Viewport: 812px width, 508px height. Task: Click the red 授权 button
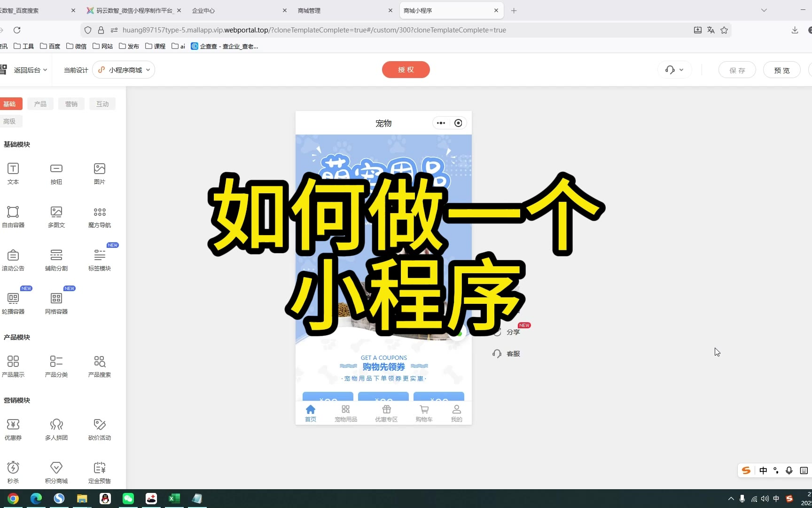[406, 70]
